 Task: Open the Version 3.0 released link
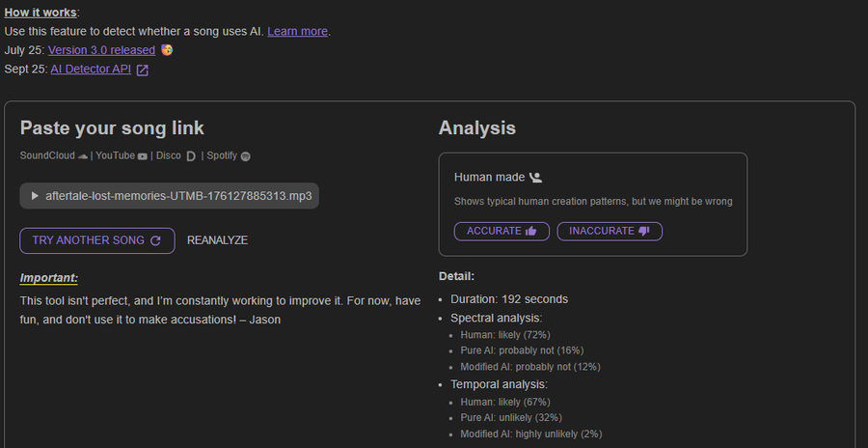101,50
